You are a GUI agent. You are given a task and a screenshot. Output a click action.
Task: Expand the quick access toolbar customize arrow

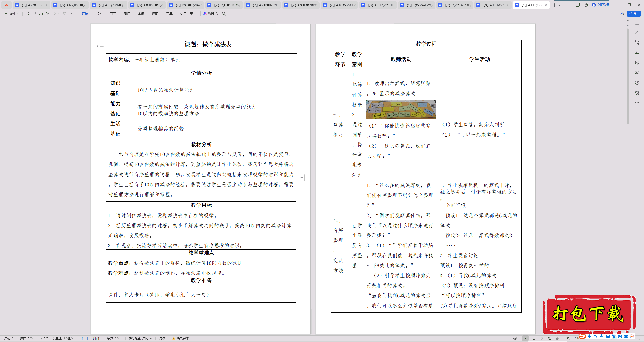[71, 14]
